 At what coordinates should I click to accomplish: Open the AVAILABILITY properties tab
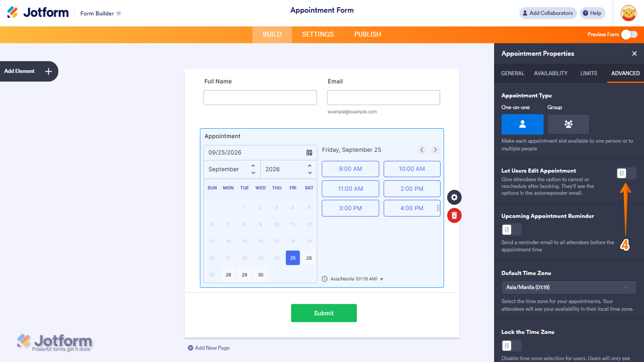pos(551,73)
